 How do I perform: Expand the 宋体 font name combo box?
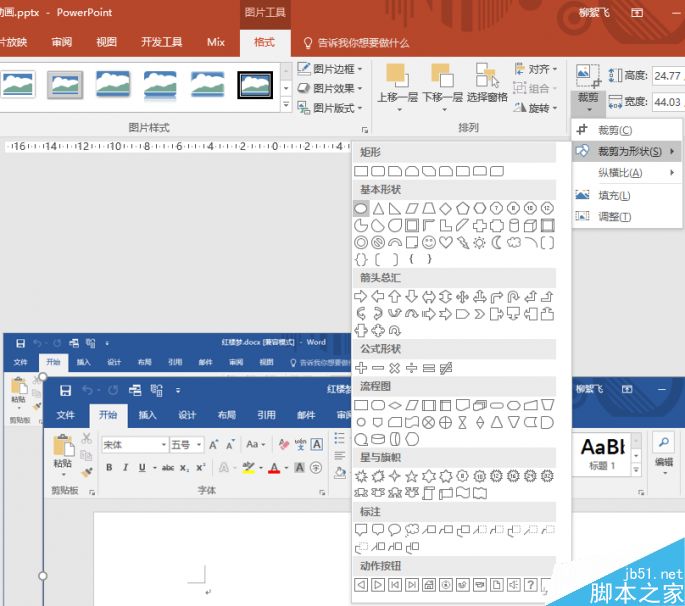161,445
